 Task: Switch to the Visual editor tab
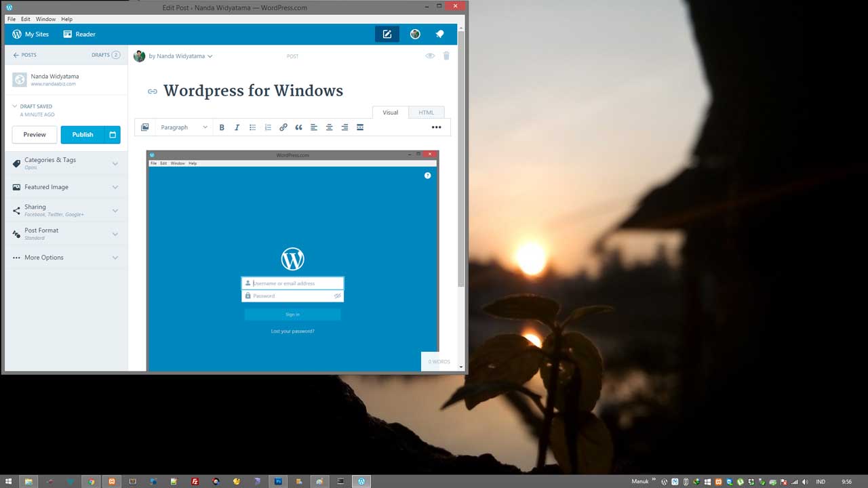[391, 113]
